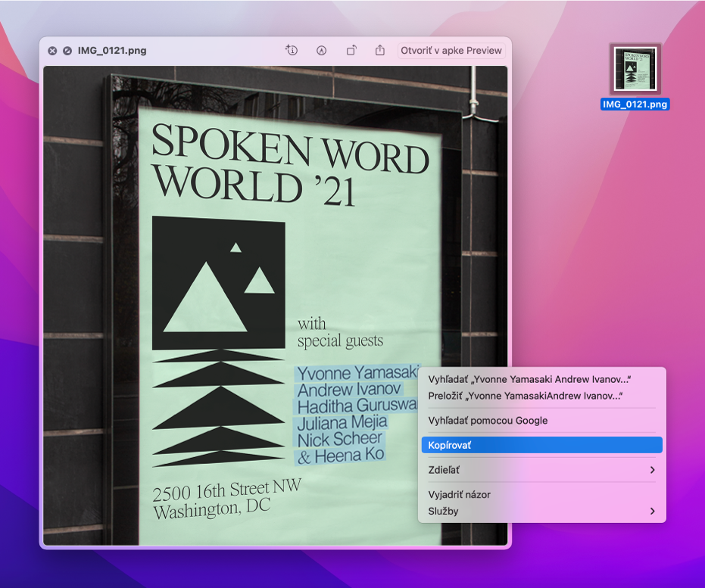Open the Markup tool

[x=321, y=51]
